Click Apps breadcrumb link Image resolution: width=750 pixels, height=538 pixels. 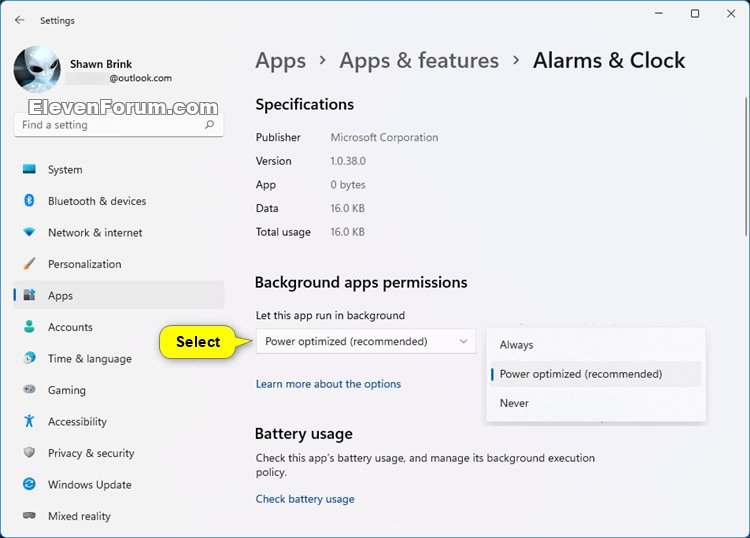pyautogui.click(x=281, y=61)
